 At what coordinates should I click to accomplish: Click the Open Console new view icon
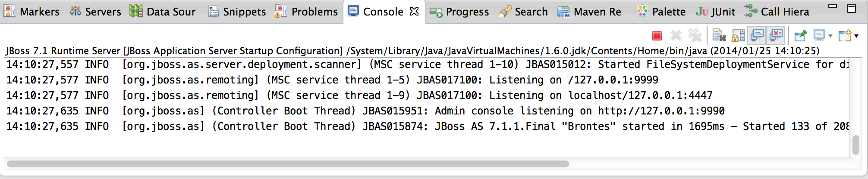(x=845, y=35)
